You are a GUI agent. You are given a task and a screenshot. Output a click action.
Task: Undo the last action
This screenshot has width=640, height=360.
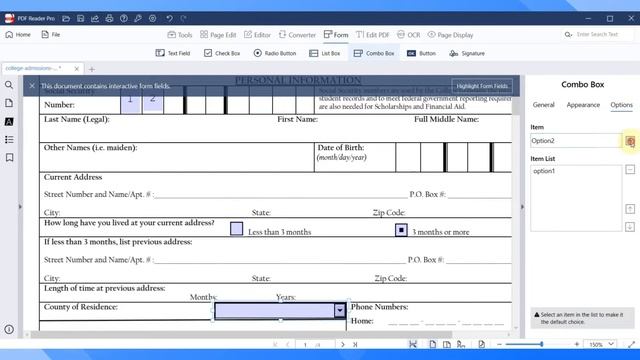tap(169, 18)
